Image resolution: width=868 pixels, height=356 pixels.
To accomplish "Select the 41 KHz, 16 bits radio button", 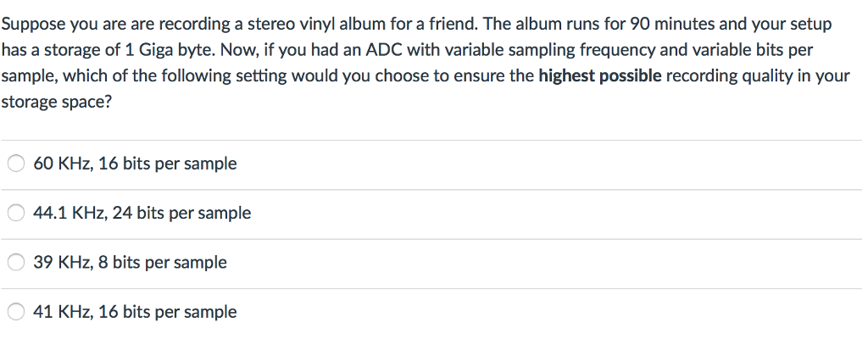I will pyautogui.click(x=15, y=312).
